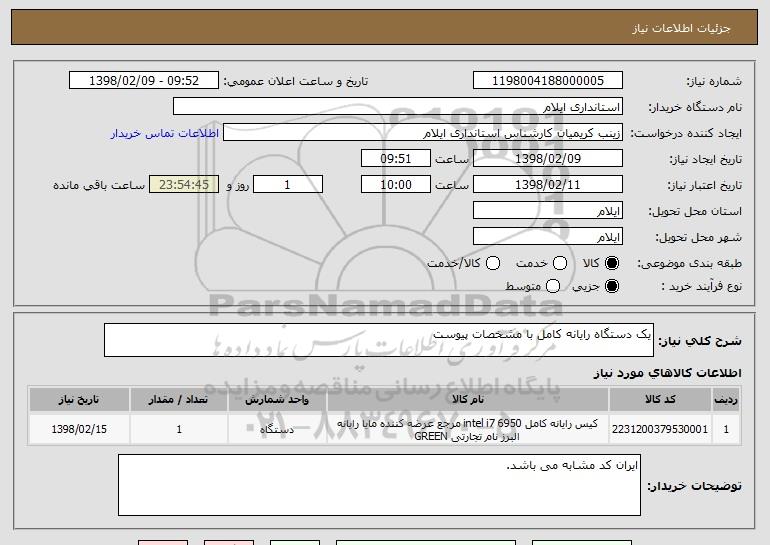Click the row number cell next to product code
770x545 pixels.
click(726, 429)
